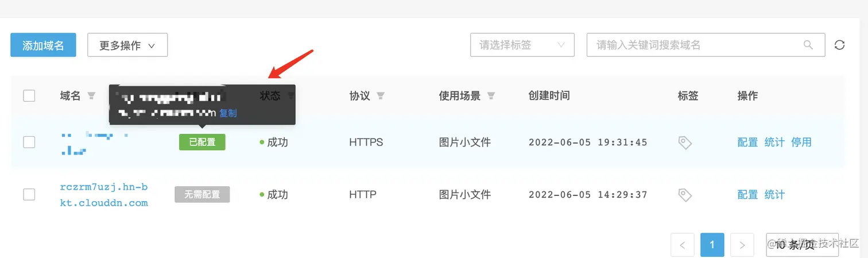Viewport: 868px width, 258px height.
Task: Focus the keyword domain search field
Action: point(706,45)
